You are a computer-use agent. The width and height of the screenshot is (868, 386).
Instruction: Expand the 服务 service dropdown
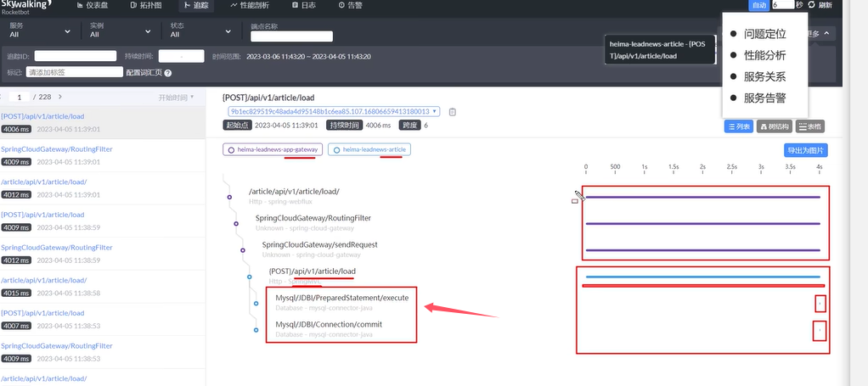click(x=40, y=31)
